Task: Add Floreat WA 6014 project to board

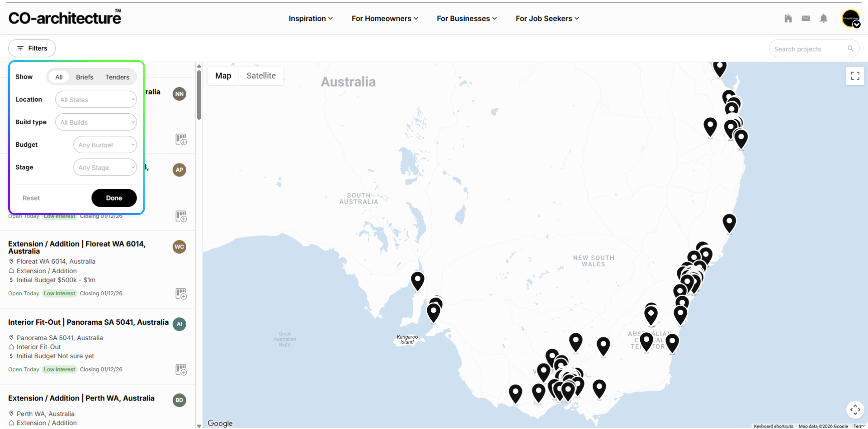Action: [x=181, y=294]
